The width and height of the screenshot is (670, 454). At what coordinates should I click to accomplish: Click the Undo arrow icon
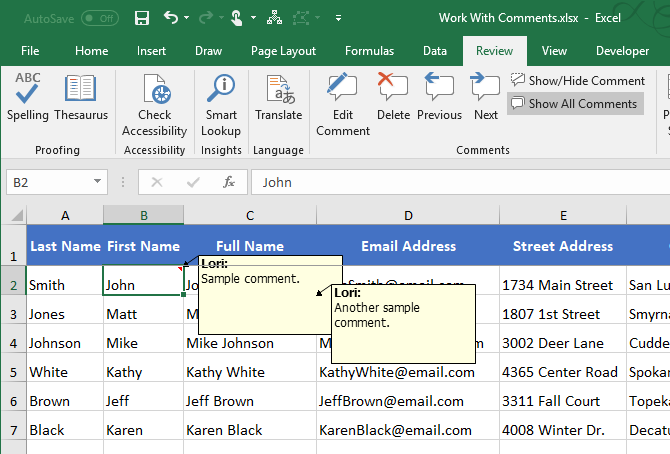(x=170, y=18)
